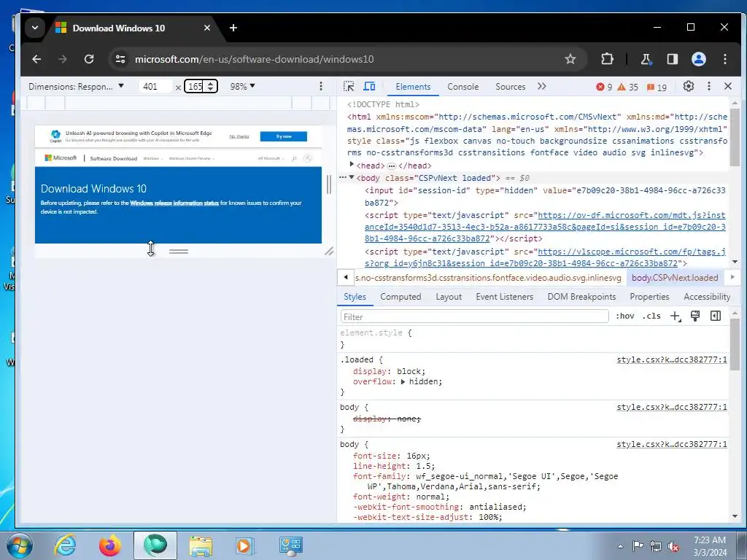Switch to the Sources tab
The height and width of the screenshot is (560, 747).
(x=510, y=87)
